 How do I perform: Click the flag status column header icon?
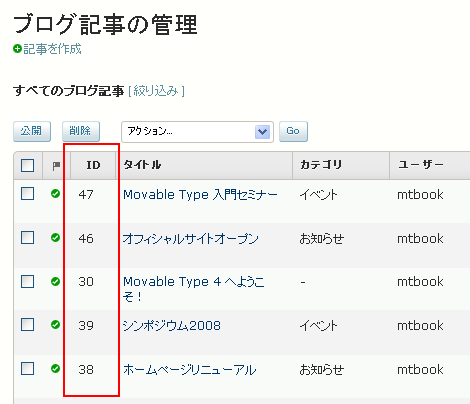coord(56,166)
